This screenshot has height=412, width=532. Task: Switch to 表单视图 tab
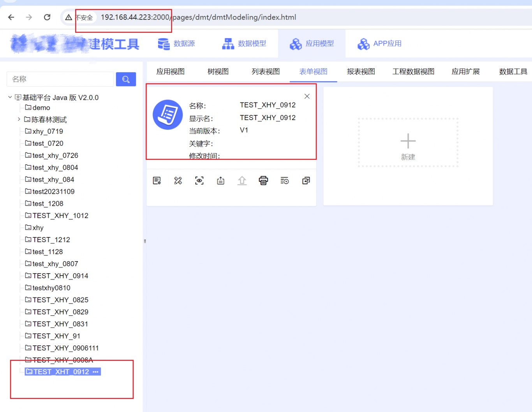[x=313, y=72]
